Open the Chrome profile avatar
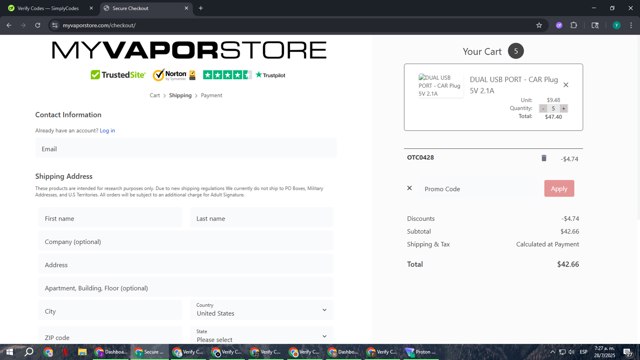 (616, 25)
